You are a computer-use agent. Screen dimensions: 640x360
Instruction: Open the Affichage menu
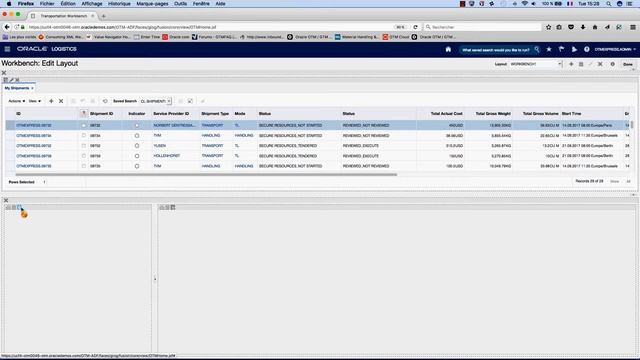click(92, 4)
